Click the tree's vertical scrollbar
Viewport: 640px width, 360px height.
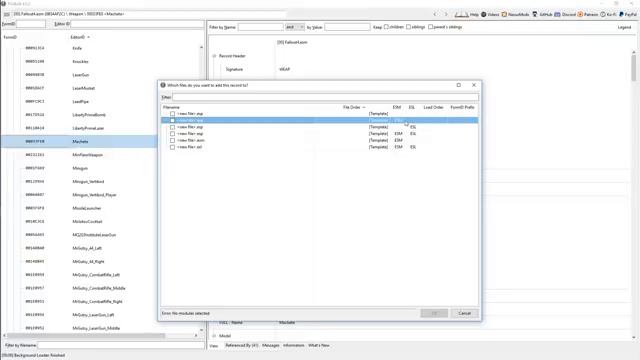(201, 188)
